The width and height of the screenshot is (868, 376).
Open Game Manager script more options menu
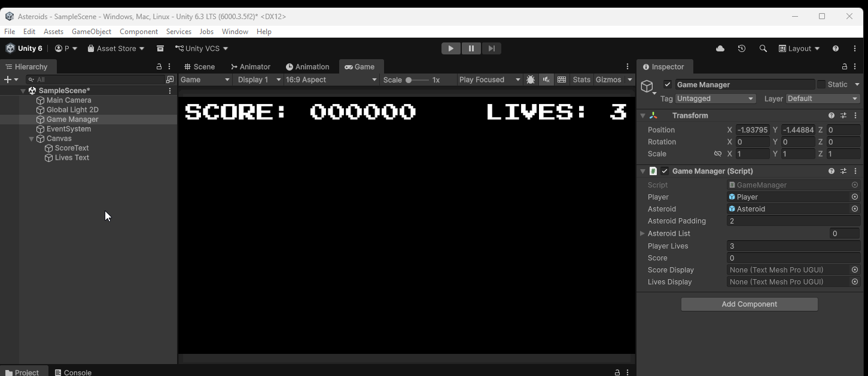coord(856,171)
